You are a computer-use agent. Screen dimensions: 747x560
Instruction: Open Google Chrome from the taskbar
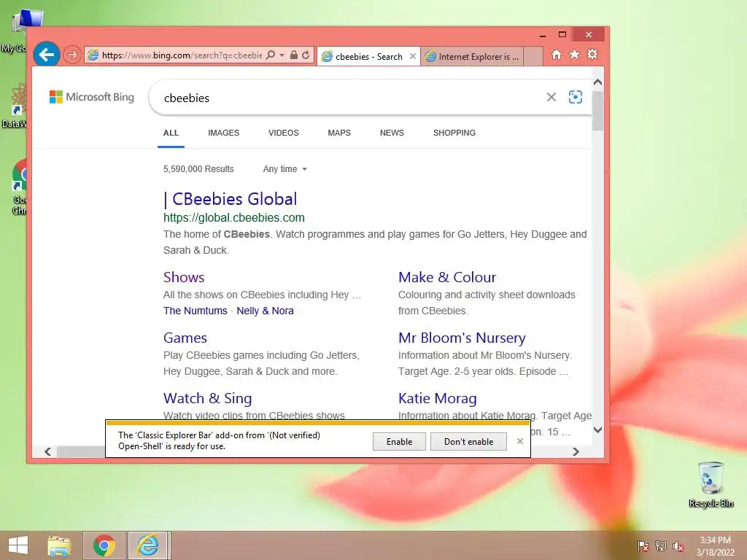click(104, 545)
